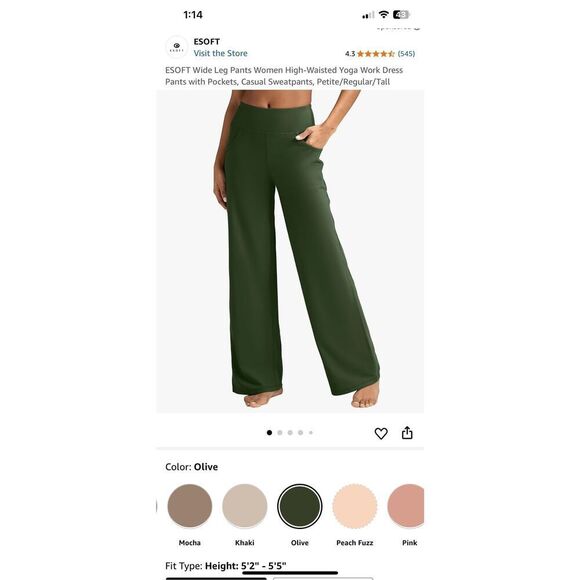Image resolution: width=580 pixels, height=580 pixels.
Task: Open the 545 reviews count link
Action: [406, 54]
